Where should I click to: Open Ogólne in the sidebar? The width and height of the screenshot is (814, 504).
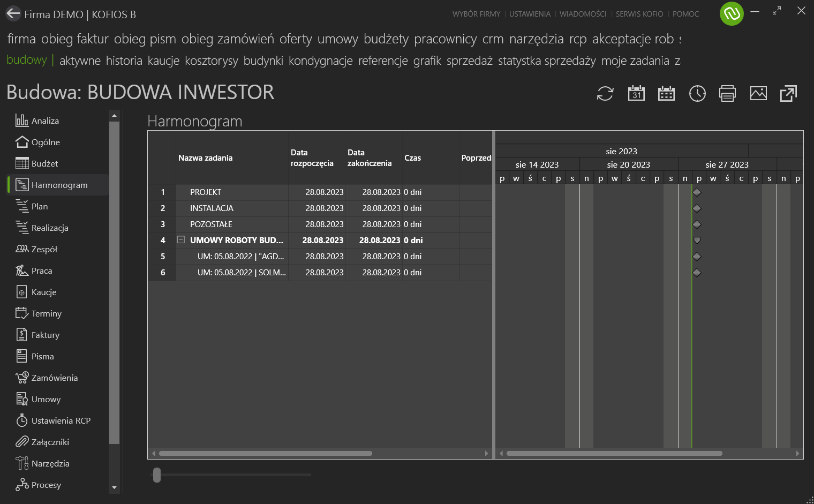[57, 142]
